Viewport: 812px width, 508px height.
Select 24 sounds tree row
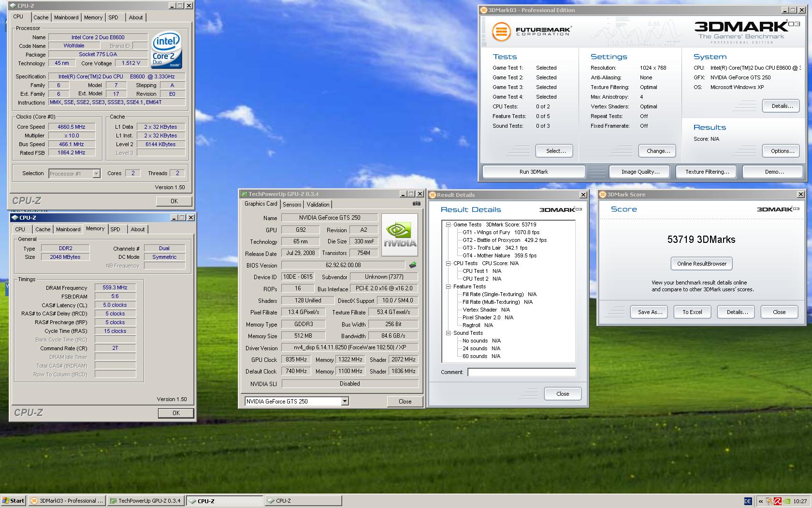click(481, 348)
